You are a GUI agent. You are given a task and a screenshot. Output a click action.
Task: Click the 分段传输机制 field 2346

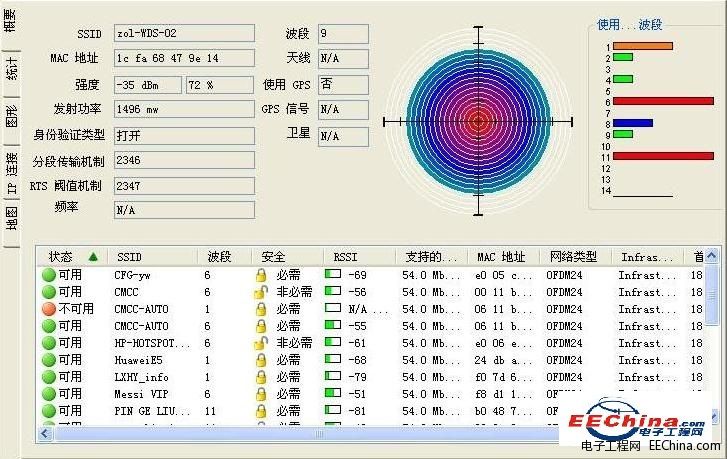184,160
